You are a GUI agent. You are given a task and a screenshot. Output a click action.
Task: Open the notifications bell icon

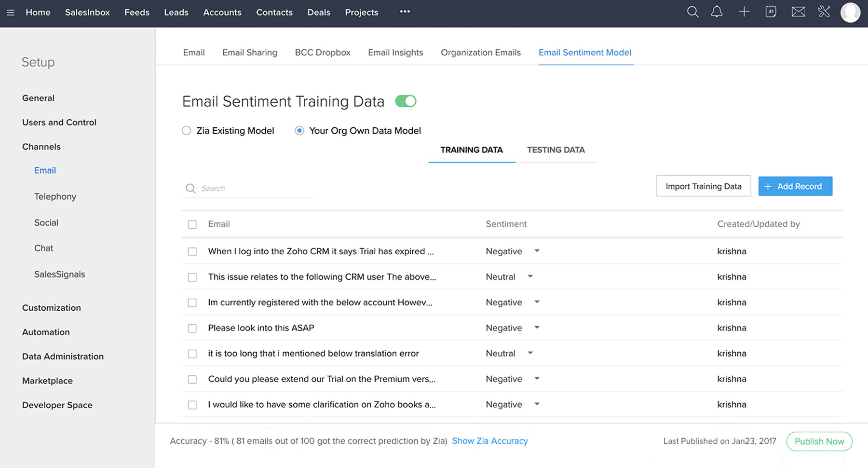tap(717, 12)
